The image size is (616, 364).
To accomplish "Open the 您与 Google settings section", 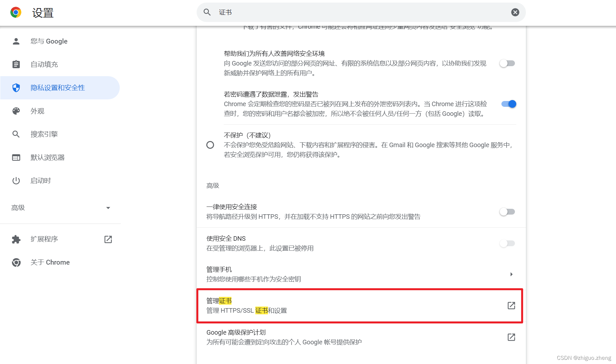I will point(60,41).
